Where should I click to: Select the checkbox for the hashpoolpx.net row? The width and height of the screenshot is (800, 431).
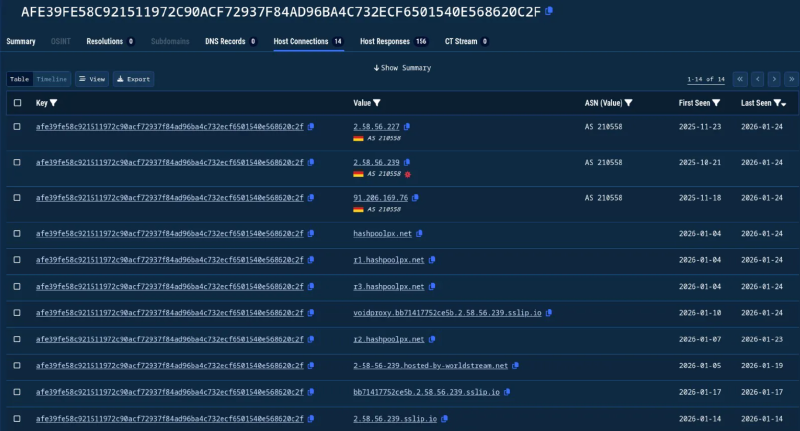[x=17, y=234]
